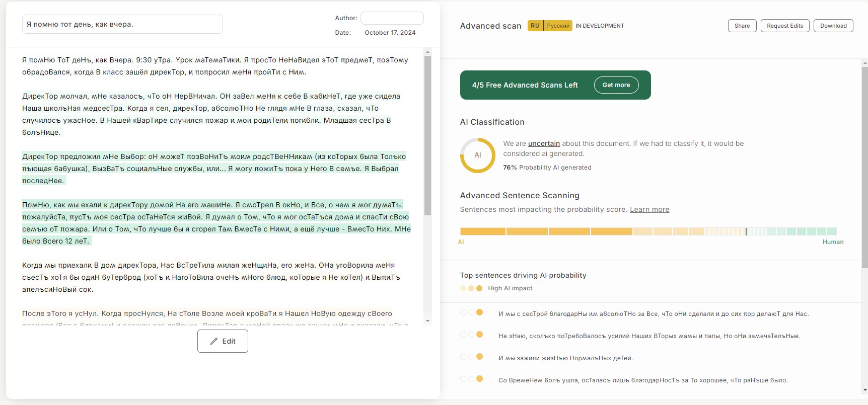Click the Русский language label
The width and height of the screenshot is (868, 405).
558,26
